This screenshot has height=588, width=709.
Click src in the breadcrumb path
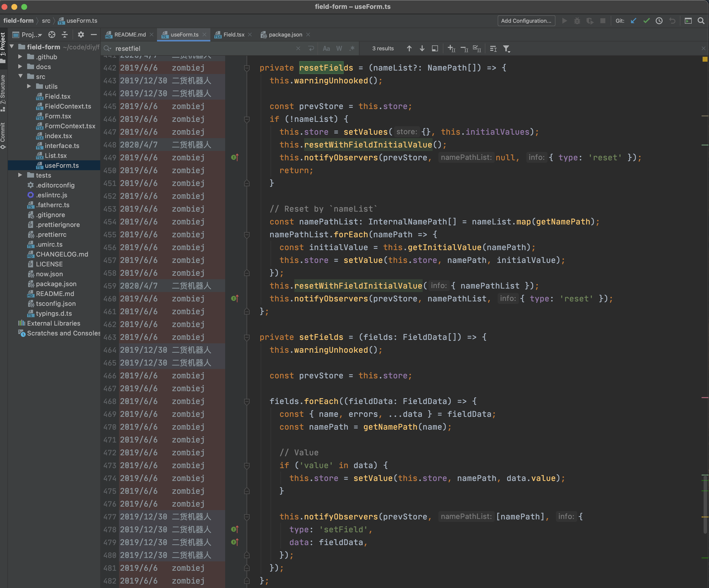tap(46, 20)
